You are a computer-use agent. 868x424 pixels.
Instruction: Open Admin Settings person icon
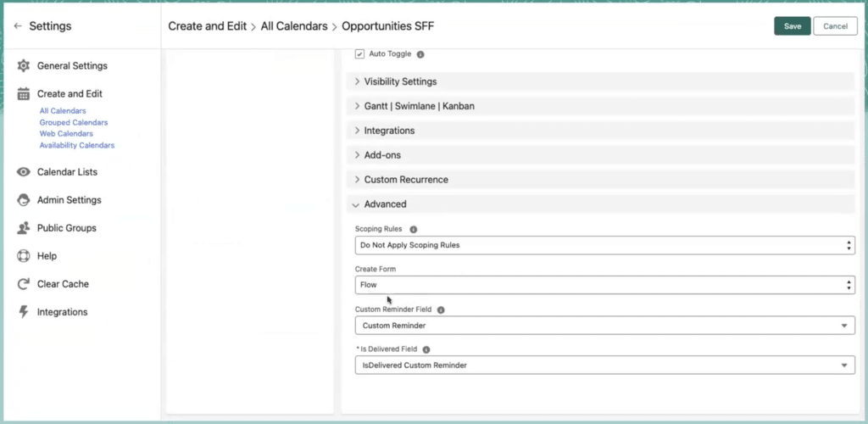(23, 200)
